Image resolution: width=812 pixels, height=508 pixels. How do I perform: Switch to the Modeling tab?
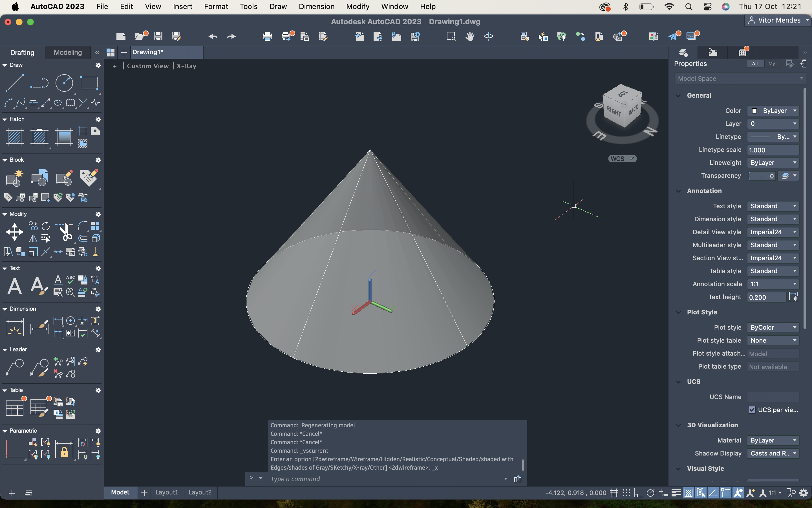pyautogui.click(x=68, y=52)
